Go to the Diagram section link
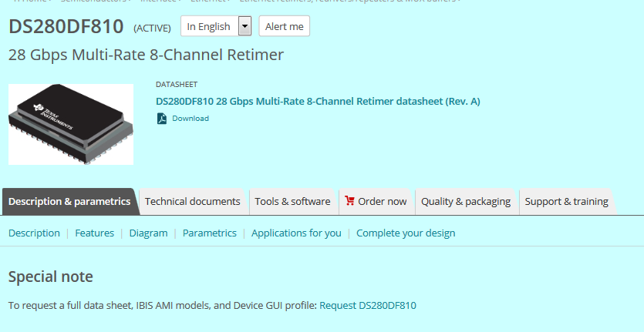The width and height of the screenshot is (644, 332). pyautogui.click(x=148, y=233)
